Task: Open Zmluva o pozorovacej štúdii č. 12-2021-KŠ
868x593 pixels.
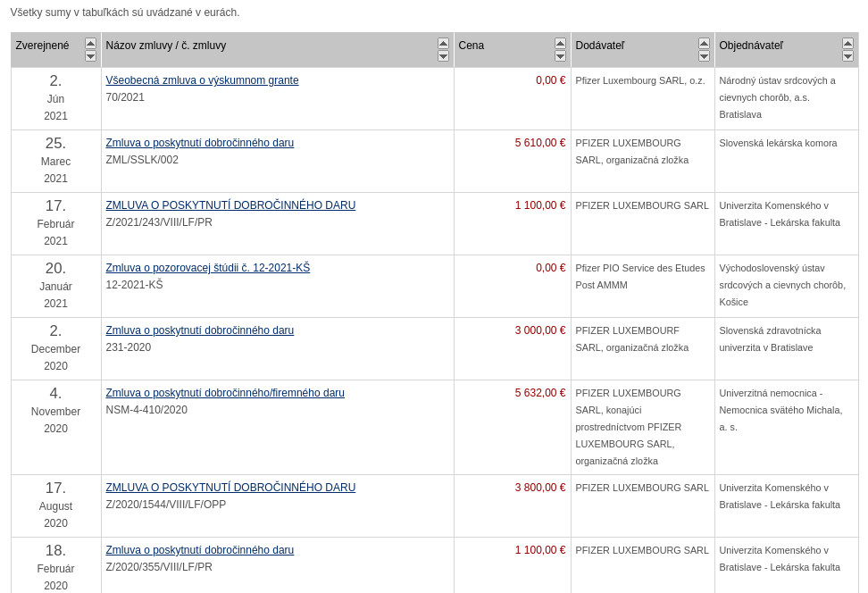Action: (207, 268)
